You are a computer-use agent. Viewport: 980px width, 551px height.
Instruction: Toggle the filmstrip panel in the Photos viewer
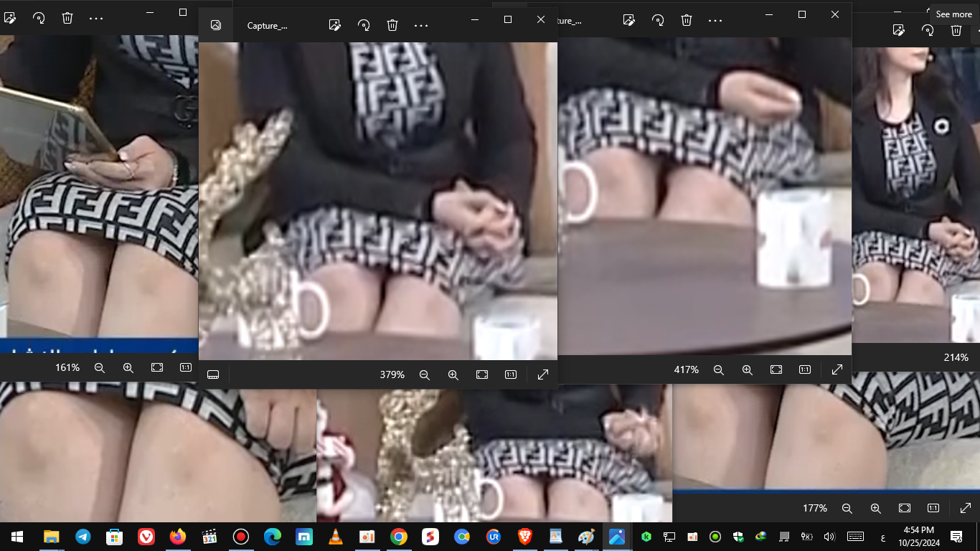click(213, 374)
